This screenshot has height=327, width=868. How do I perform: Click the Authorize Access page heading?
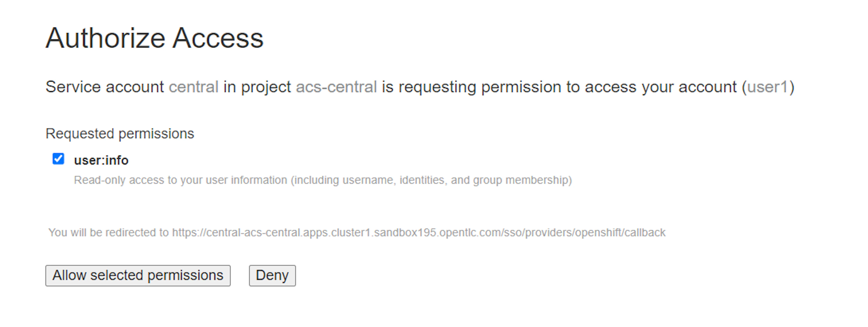[154, 38]
